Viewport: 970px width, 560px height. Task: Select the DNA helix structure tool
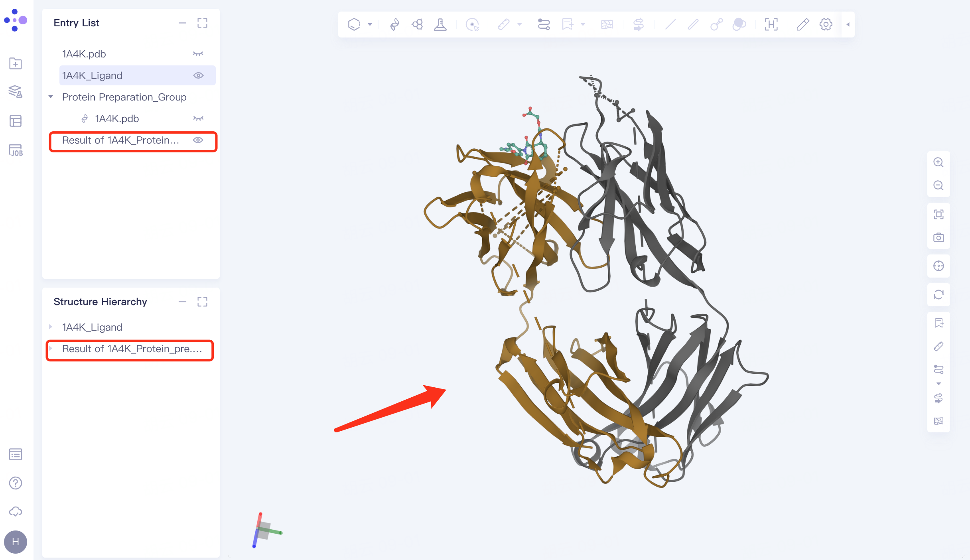pos(394,24)
